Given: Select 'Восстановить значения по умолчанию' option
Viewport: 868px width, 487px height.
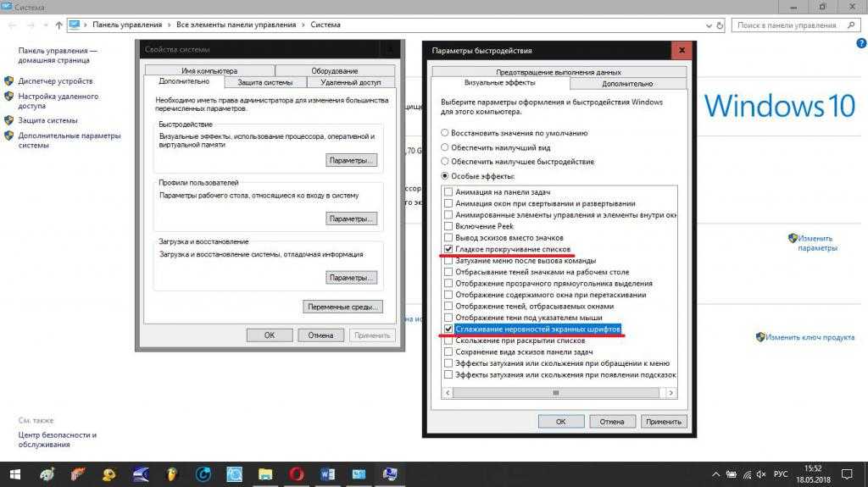Looking at the screenshot, I should pyautogui.click(x=445, y=133).
